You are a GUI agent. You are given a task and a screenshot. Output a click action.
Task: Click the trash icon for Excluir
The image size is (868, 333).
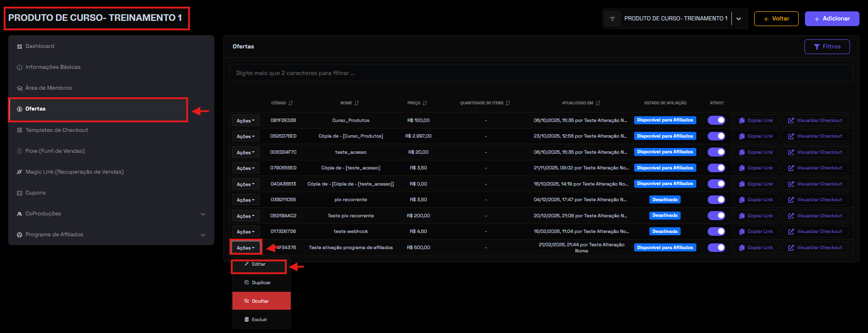click(x=247, y=319)
